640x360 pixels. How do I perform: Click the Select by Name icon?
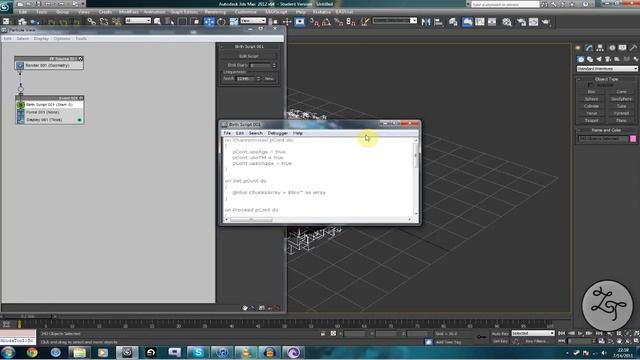(158, 22)
